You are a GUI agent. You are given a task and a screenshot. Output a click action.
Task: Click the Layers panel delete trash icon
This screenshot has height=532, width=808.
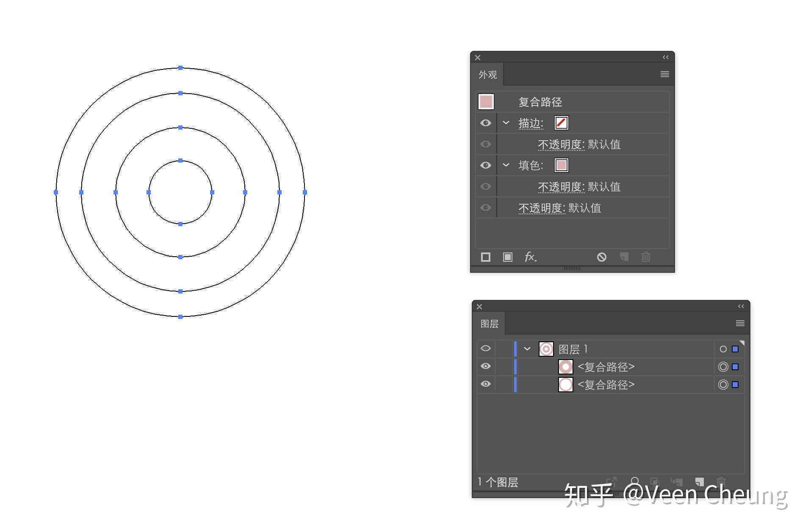point(721,482)
